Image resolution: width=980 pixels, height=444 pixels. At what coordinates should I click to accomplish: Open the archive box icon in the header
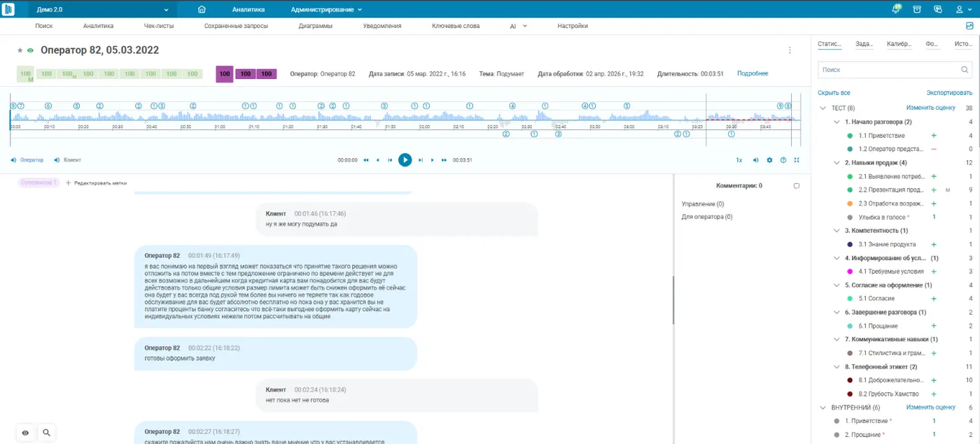point(917,10)
